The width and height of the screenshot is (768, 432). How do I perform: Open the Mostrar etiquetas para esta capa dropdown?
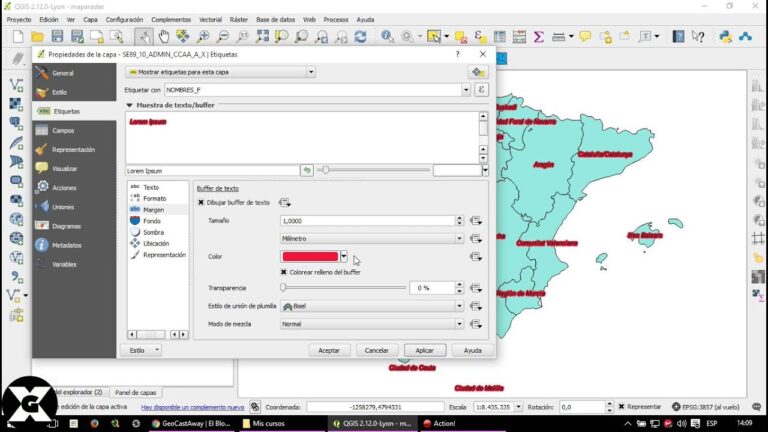coord(220,72)
